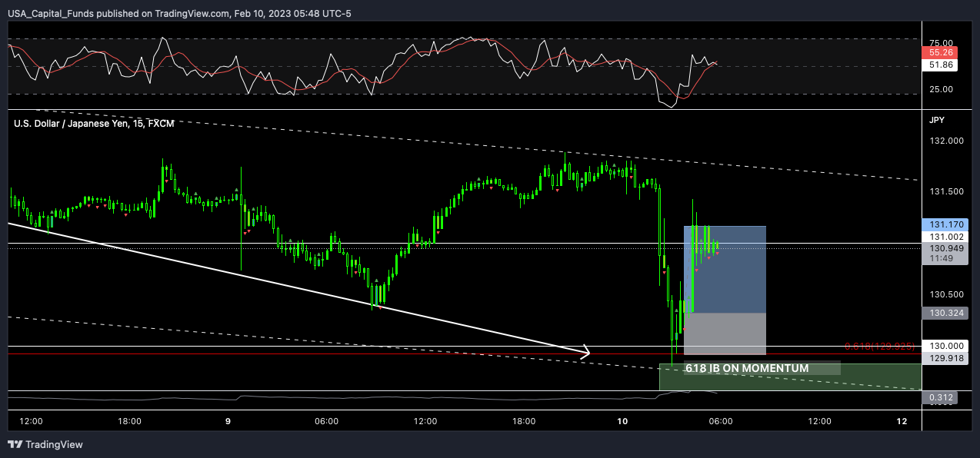Screen dimensions: 980x458
Task: Click the JPY currency label
Action: click(x=936, y=120)
